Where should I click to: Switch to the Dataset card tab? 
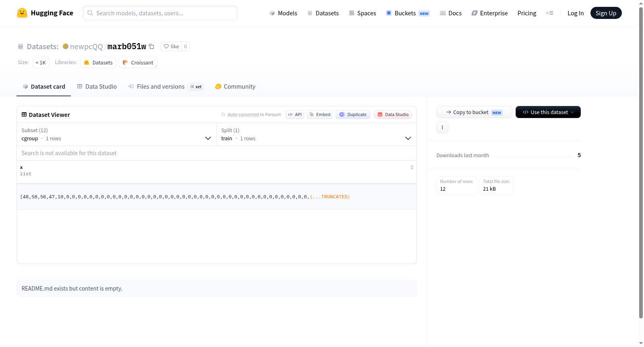(44, 87)
